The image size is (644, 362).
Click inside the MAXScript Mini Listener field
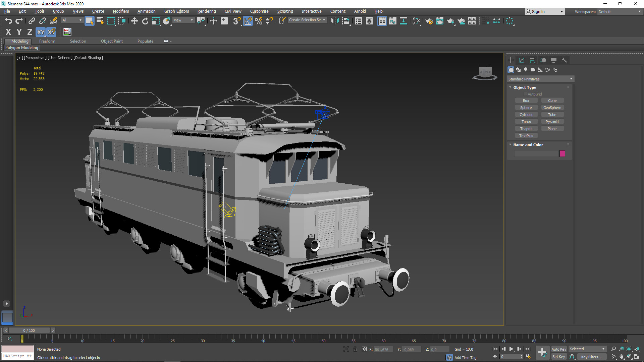click(17, 356)
